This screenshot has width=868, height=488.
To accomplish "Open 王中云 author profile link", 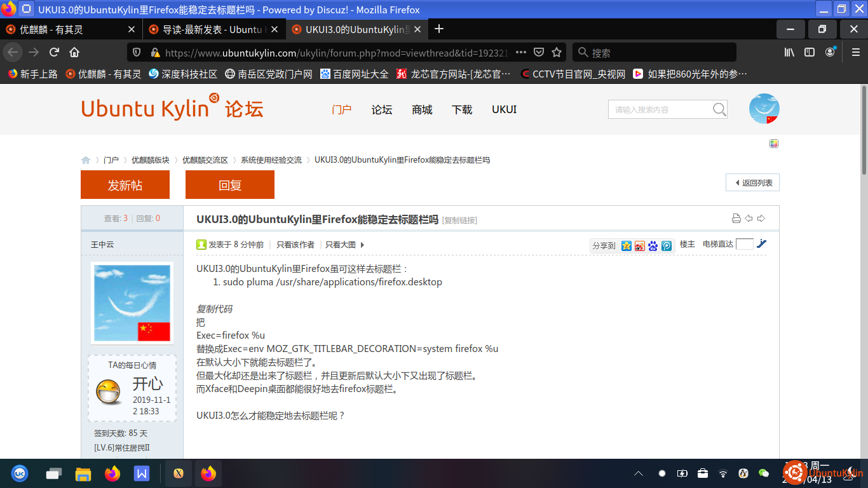I will [102, 245].
